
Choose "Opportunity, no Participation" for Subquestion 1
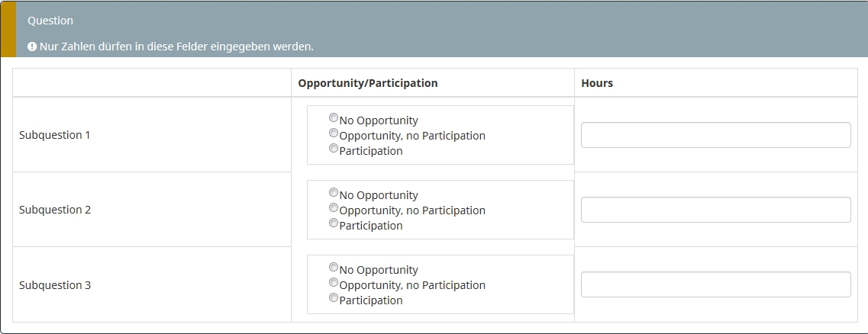pos(334,133)
